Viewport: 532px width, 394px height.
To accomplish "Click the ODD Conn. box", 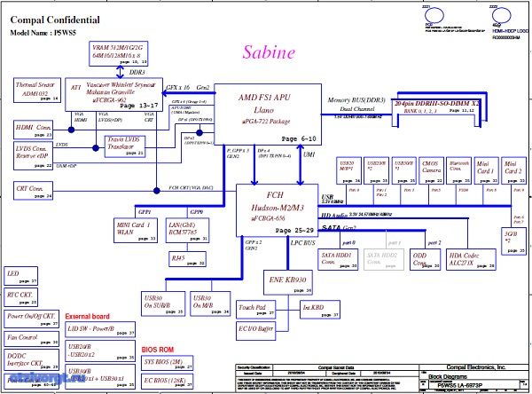I will point(425,259).
